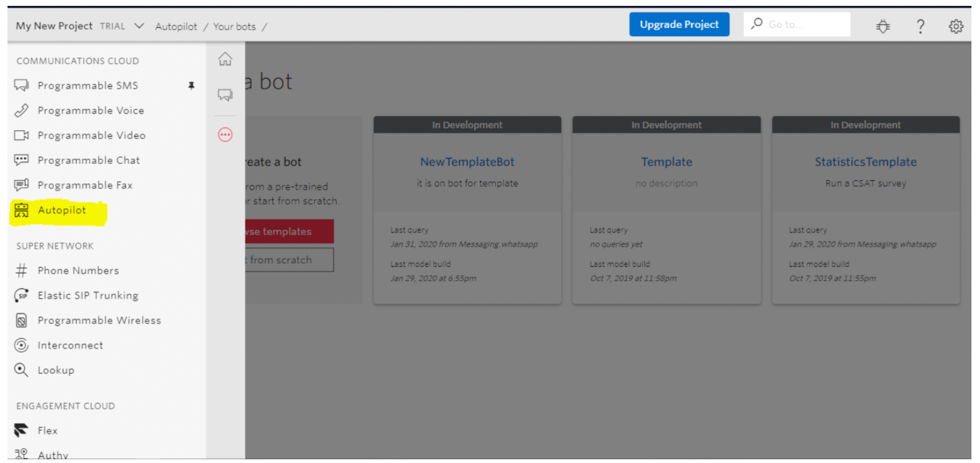Click the search magnifier icon in top bar
980x463 pixels.
pyautogui.click(x=757, y=24)
